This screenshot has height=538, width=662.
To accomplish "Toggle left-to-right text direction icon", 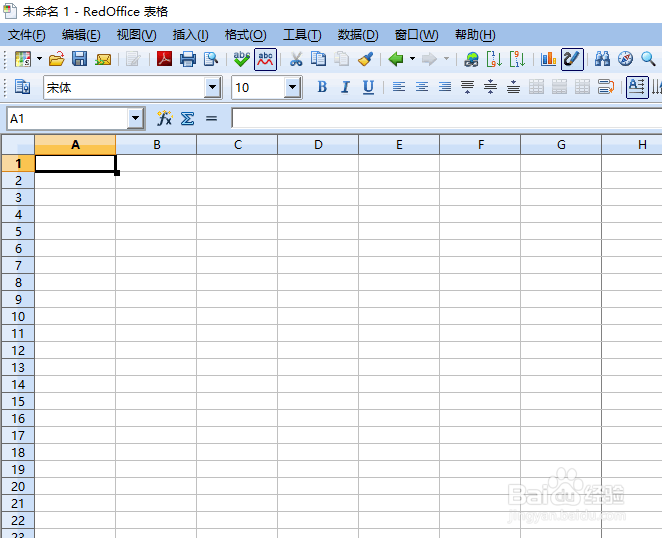I will coord(637,87).
